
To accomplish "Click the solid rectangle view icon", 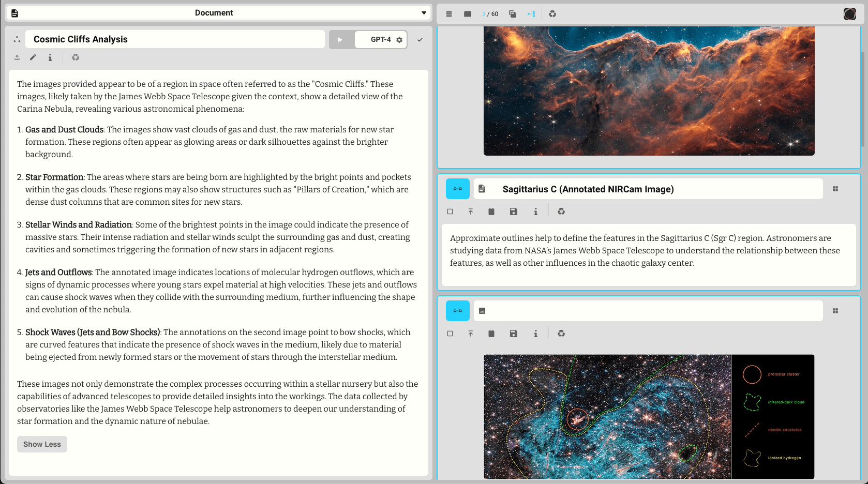I will coord(468,14).
